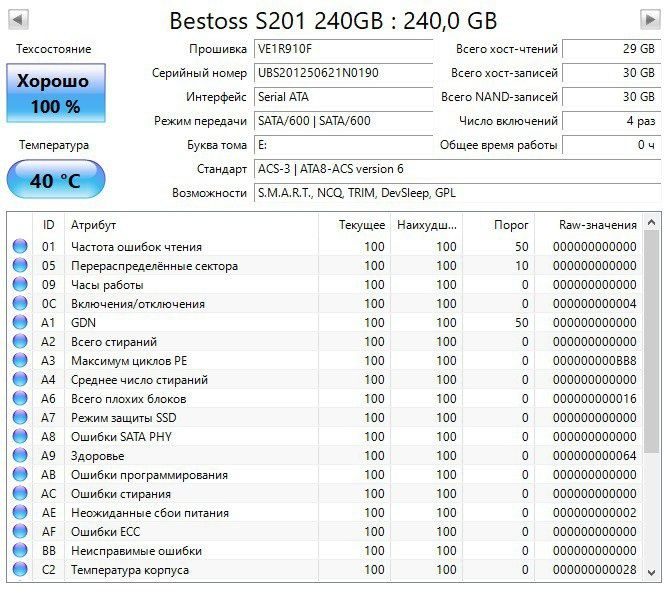Click the status circle for attribute AF
This screenshot has width=668, height=591.
pos(20,531)
